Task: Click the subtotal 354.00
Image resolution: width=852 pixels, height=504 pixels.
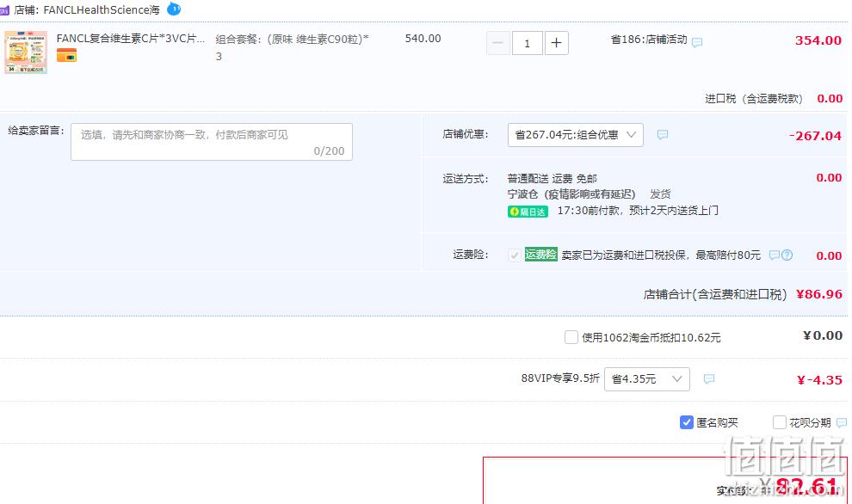Action: [818, 40]
